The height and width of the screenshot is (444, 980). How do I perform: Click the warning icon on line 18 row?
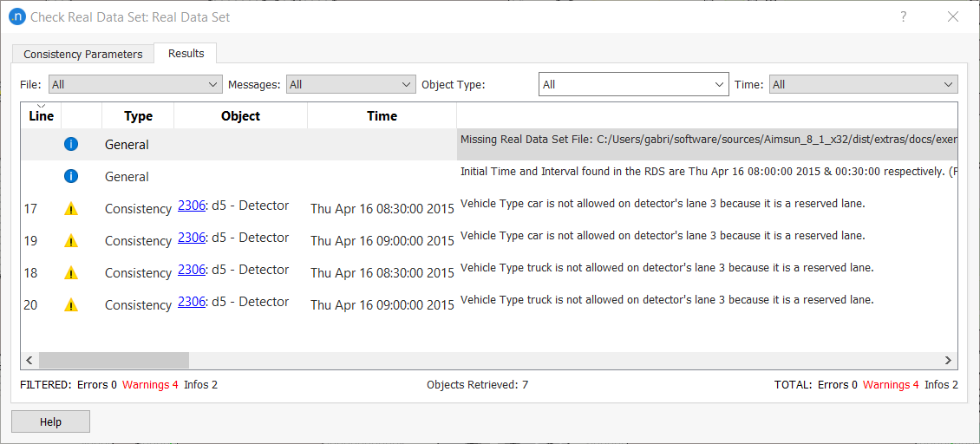tap(71, 272)
